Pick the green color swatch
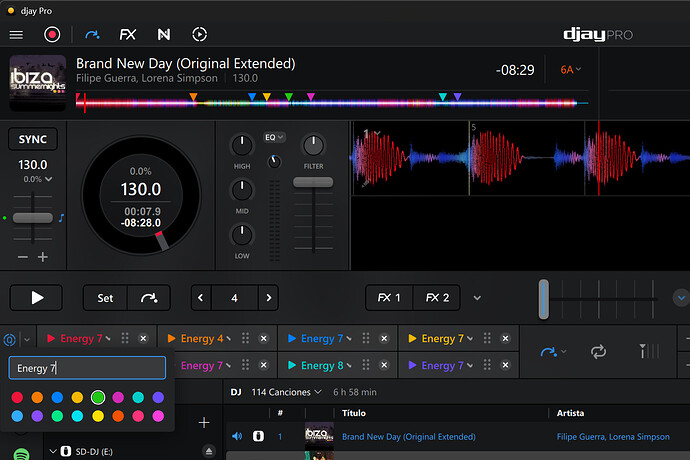This screenshot has width=690, height=460. coord(97,398)
